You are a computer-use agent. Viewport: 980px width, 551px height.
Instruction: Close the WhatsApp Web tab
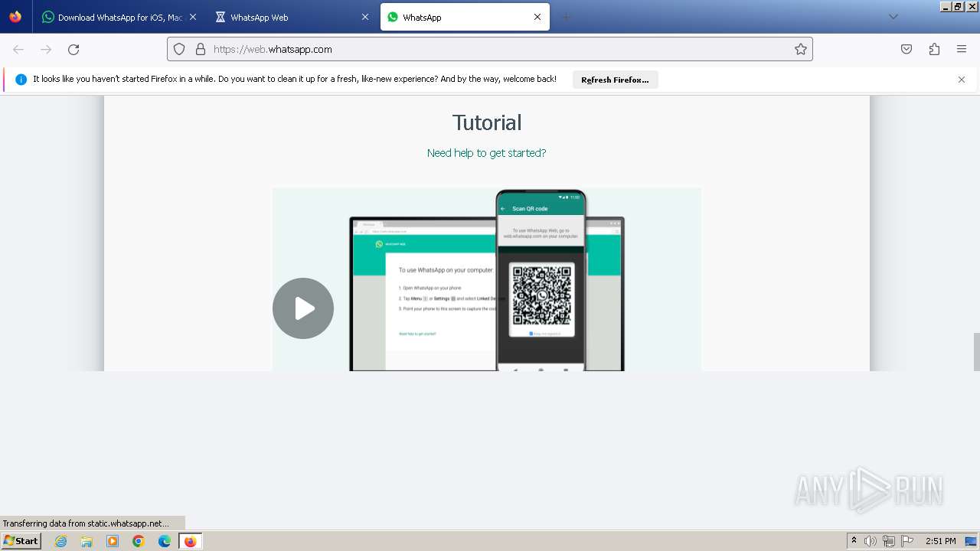point(365,17)
